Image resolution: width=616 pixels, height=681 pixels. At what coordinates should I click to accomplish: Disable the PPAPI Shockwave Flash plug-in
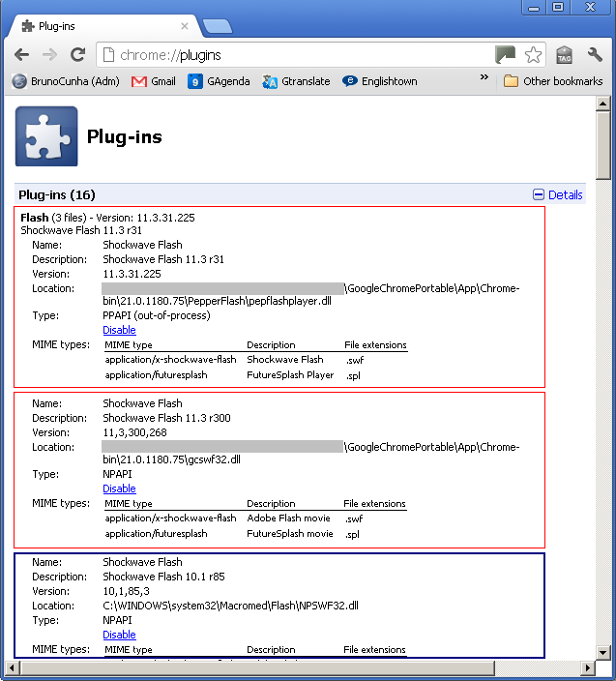(x=119, y=330)
